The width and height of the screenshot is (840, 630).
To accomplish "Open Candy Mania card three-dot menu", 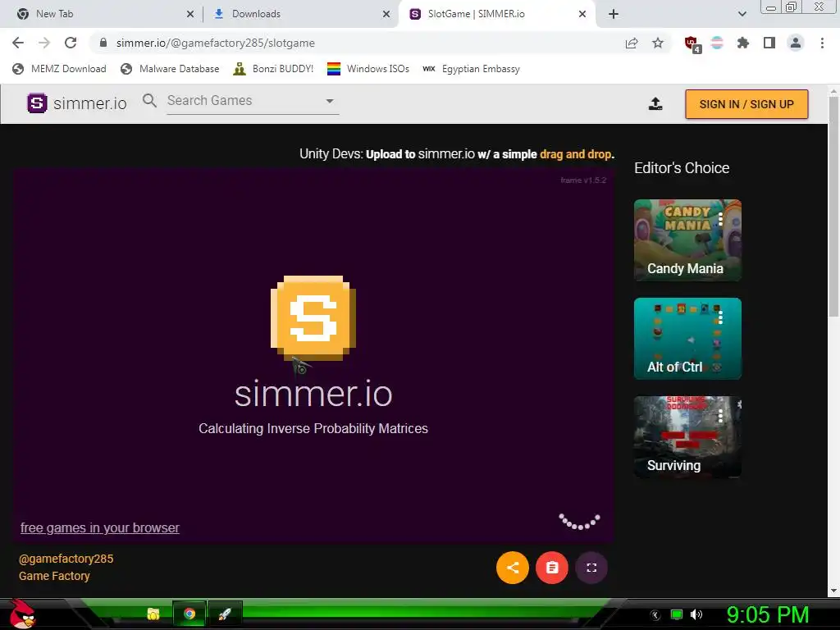I will pyautogui.click(x=721, y=218).
